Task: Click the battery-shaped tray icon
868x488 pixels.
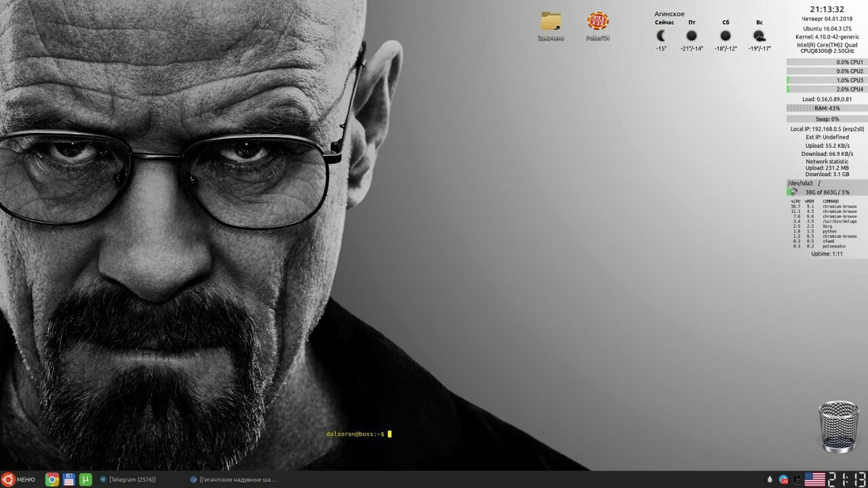Action: tap(797, 479)
